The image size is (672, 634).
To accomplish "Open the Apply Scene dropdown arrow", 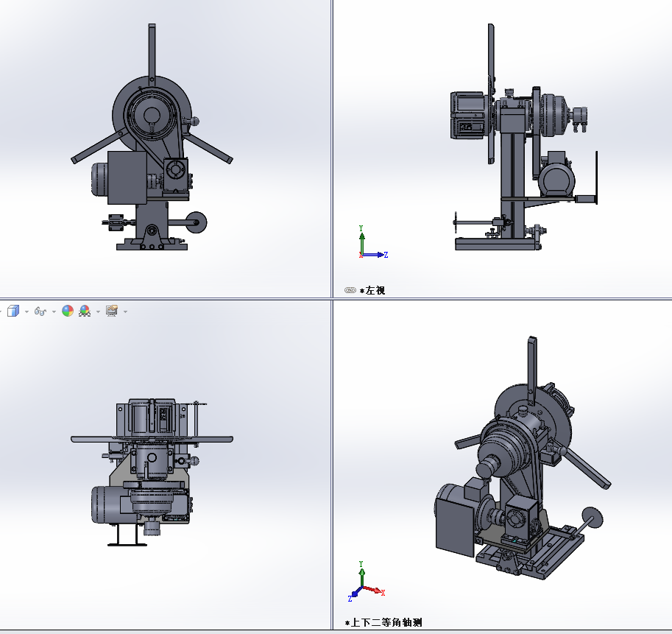I will point(98,311).
